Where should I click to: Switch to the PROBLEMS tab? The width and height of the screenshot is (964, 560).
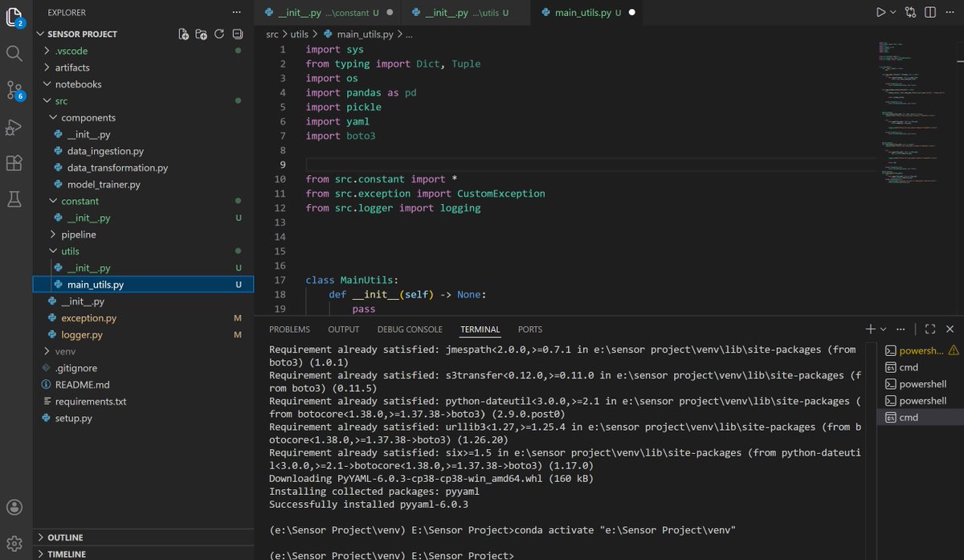(289, 329)
